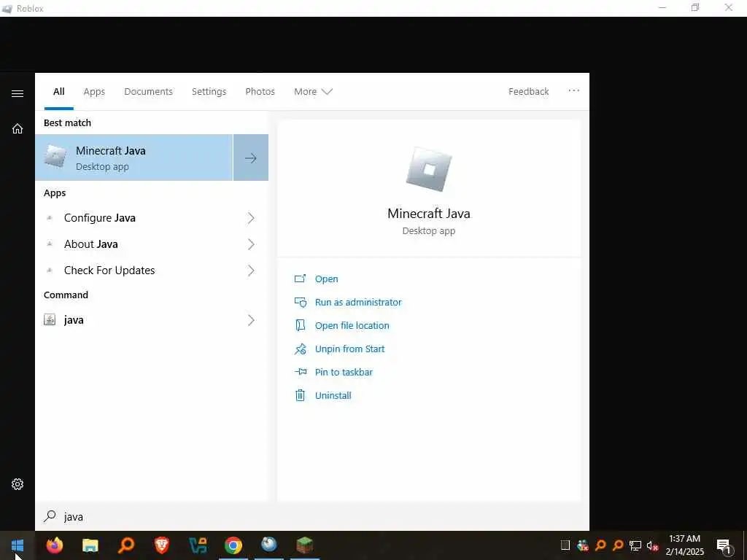Click the colorful tray icon beside the square
The width and height of the screenshot is (747, 560).
583,545
